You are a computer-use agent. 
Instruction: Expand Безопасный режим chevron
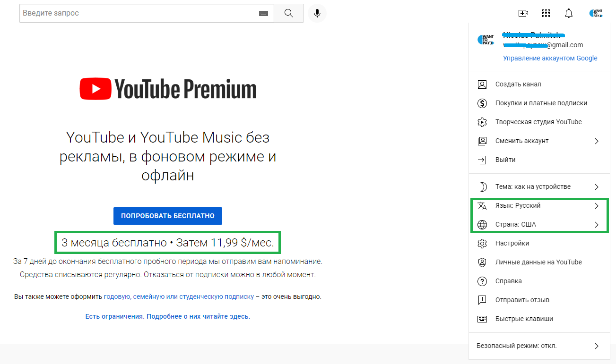(x=597, y=346)
